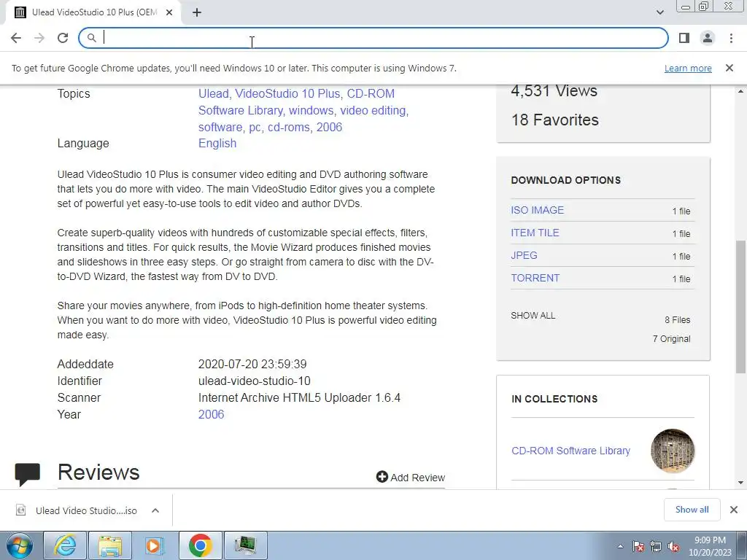747x560 pixels.
Task: Expand the download item options chevron
Action: point(155,510)
